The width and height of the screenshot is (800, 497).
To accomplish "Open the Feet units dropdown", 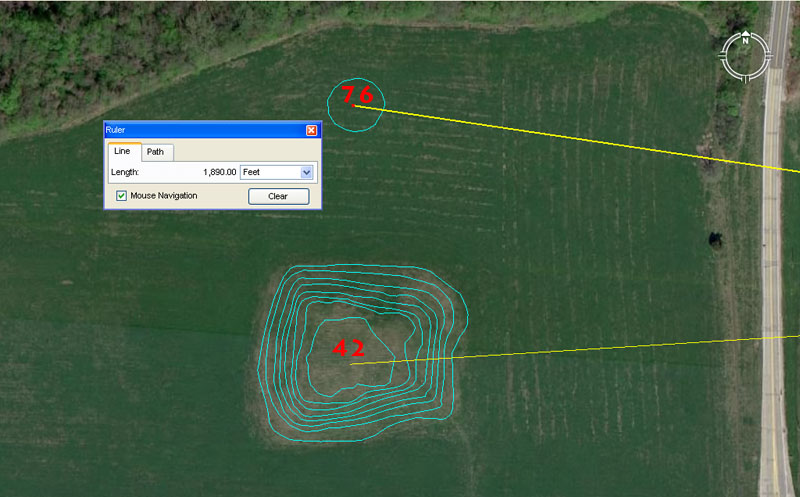I will tap(306, 172).
